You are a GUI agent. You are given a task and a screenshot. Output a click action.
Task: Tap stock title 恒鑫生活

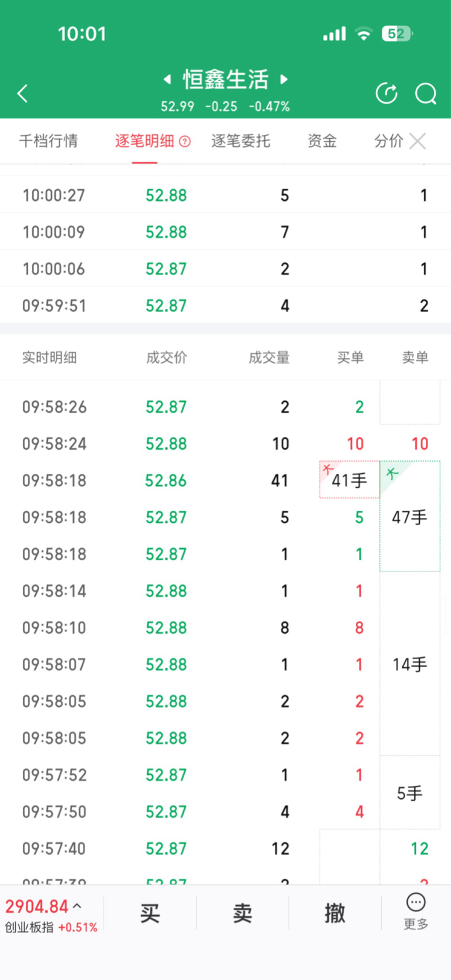(225, 79)
